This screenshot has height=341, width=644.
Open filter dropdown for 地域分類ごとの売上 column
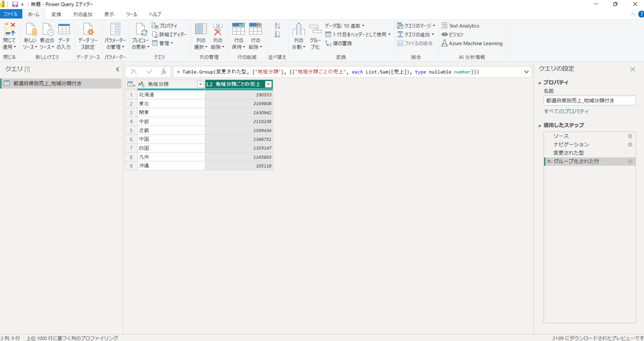pyautogui.click(x=268, y=84)
